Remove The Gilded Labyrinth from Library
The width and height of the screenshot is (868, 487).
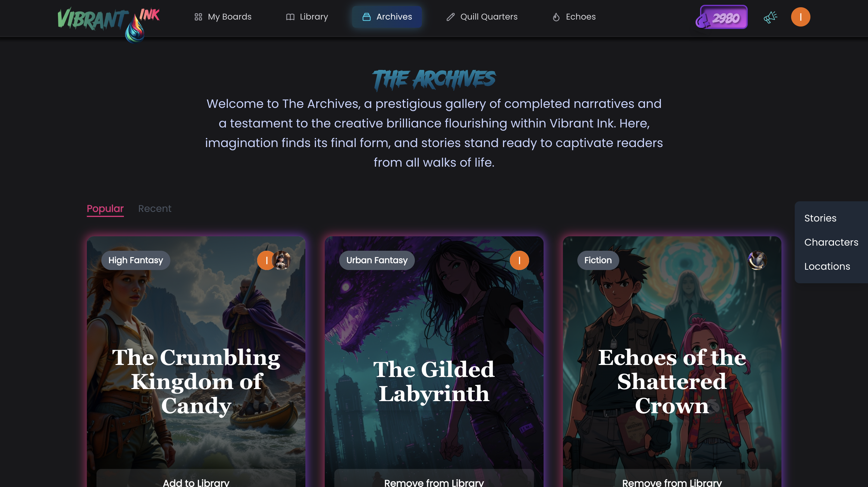(x=434, y=480)
